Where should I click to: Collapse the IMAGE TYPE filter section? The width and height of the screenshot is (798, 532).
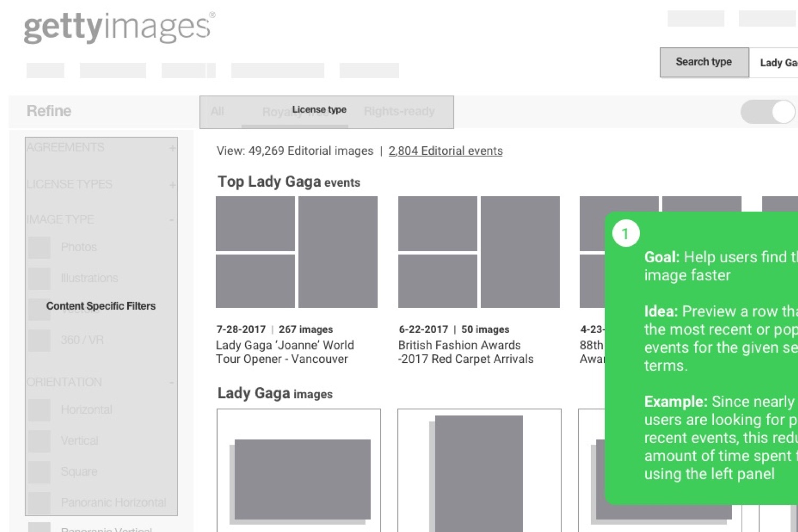(171, 220)
